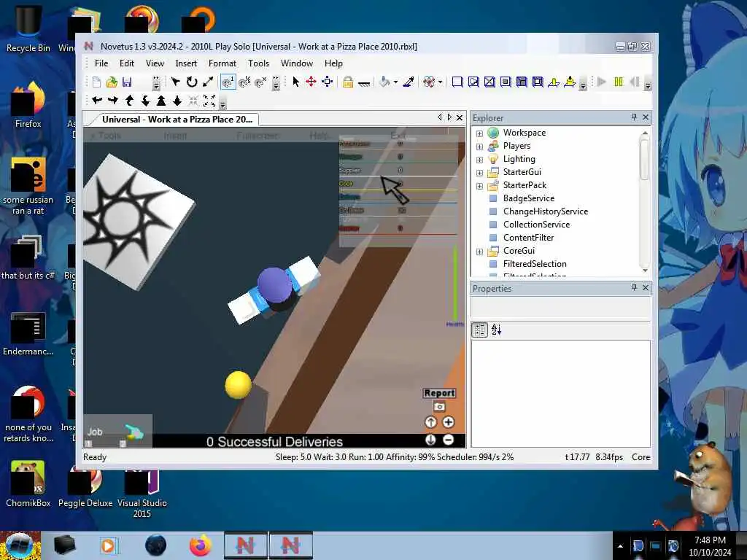747x560 pixels.
Task: Toggle the grid-snap off option
Action: 260,82
